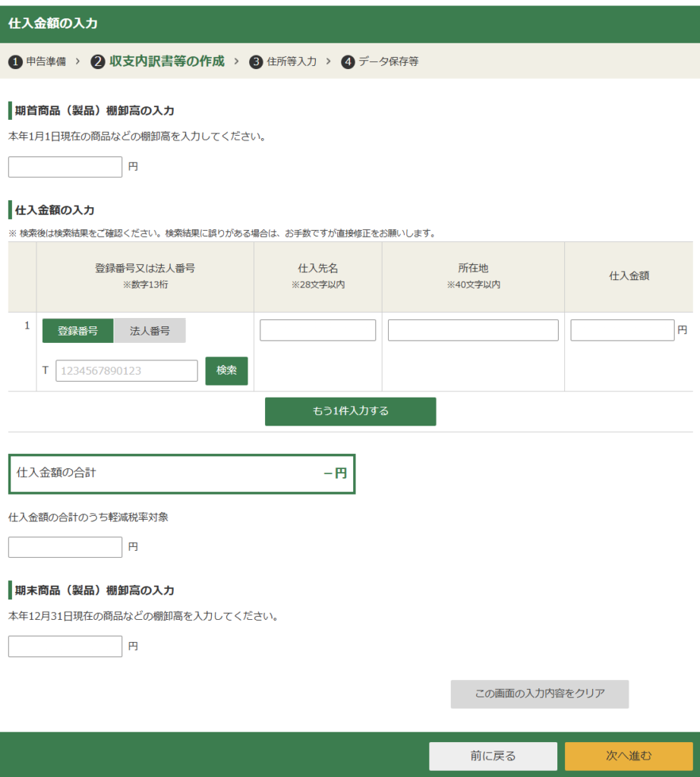The image size is (700, 777).
Task: Click step 2 収支内訳書等の作成 in breadcrumb
Action: click(158, 61)
